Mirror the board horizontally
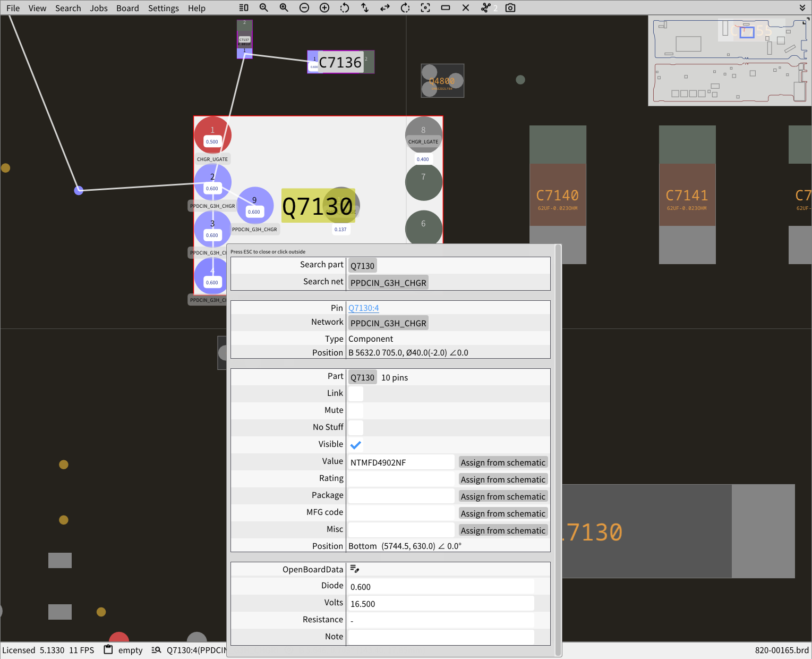 385,8
